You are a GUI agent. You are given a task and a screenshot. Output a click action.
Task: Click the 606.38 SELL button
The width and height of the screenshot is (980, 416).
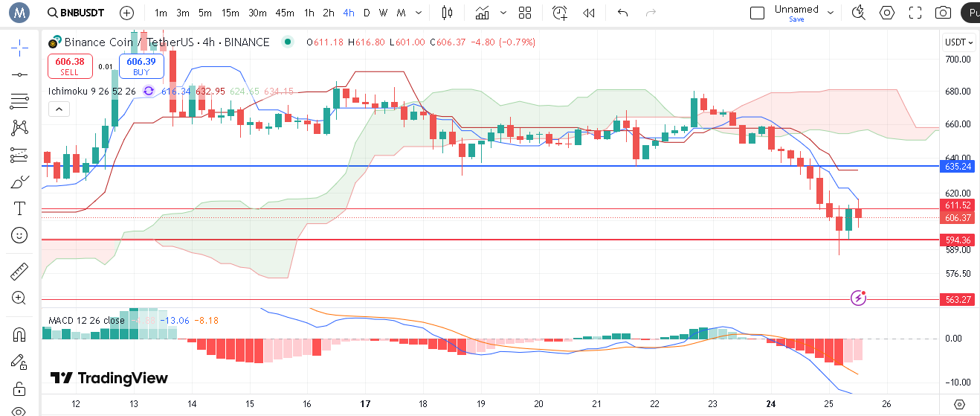70,66
